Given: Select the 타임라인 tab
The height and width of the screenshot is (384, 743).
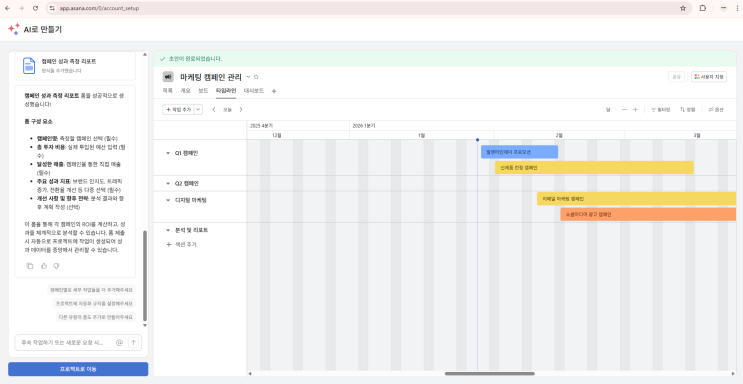Looking at the screenshot, I should click(226, 91).
